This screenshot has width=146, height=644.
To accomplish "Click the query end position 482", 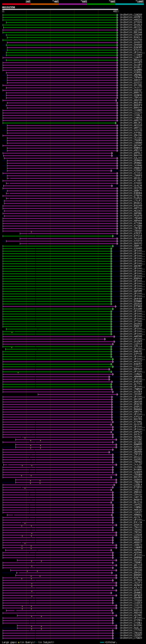I will pos(115,11).
